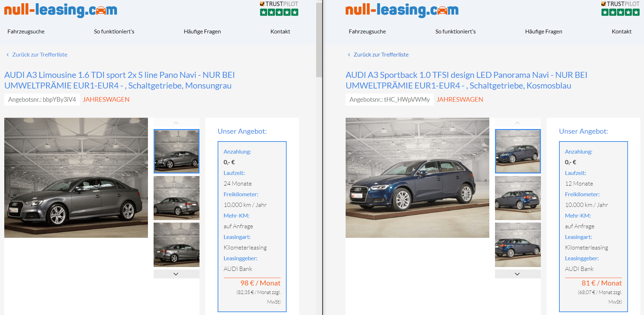The image size is (644, 315).
Task: Click Angebotsnr. bbpYBy3iV4 text
Action: click(42, 100)
